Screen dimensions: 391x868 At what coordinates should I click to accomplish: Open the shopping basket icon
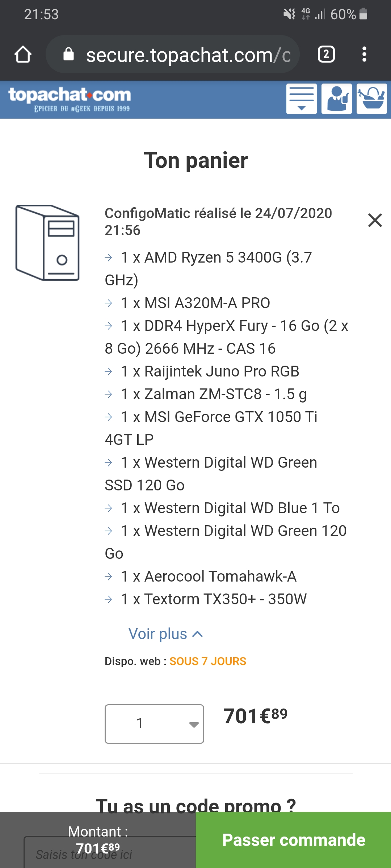pyautogui.click(x=371, y=99)
